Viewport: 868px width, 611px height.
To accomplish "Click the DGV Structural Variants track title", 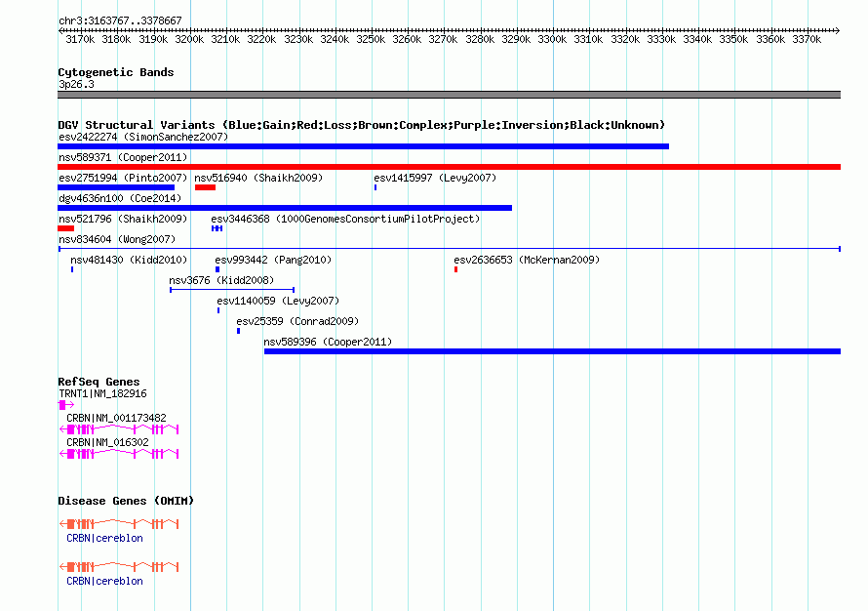I will 362,125.
